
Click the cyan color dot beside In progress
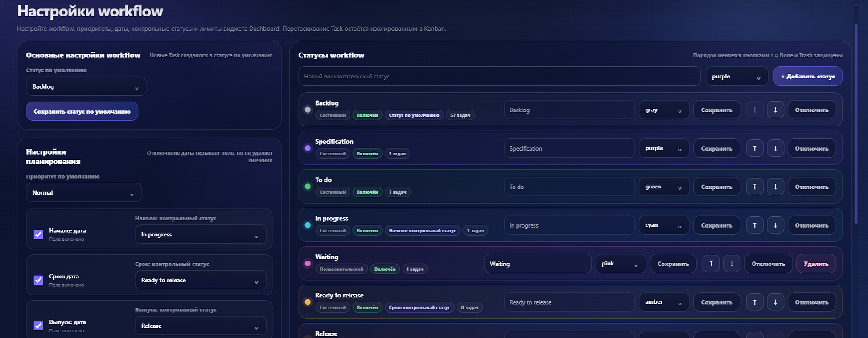coord(308,225)
